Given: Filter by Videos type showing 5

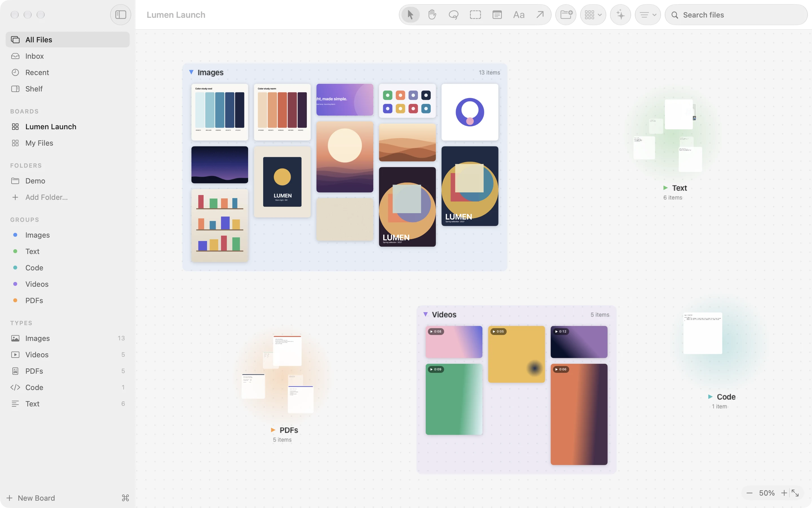Looking at the screenshot, I should [68, 355].
